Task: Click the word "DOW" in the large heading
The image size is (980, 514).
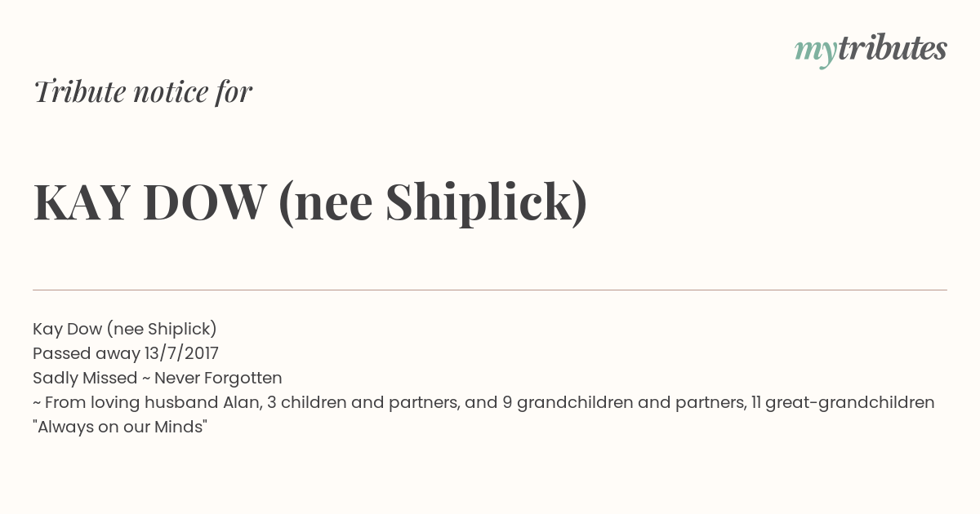Action: pos(205,202)
